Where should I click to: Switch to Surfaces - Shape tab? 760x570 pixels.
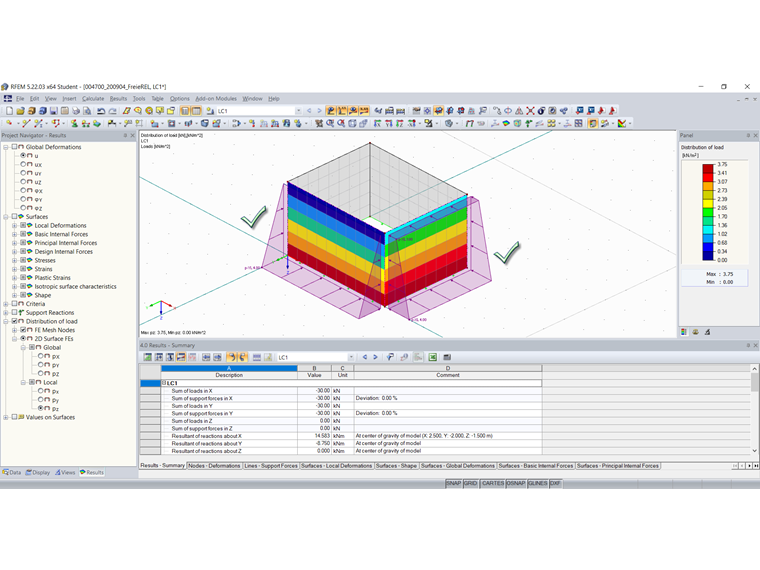396,466
